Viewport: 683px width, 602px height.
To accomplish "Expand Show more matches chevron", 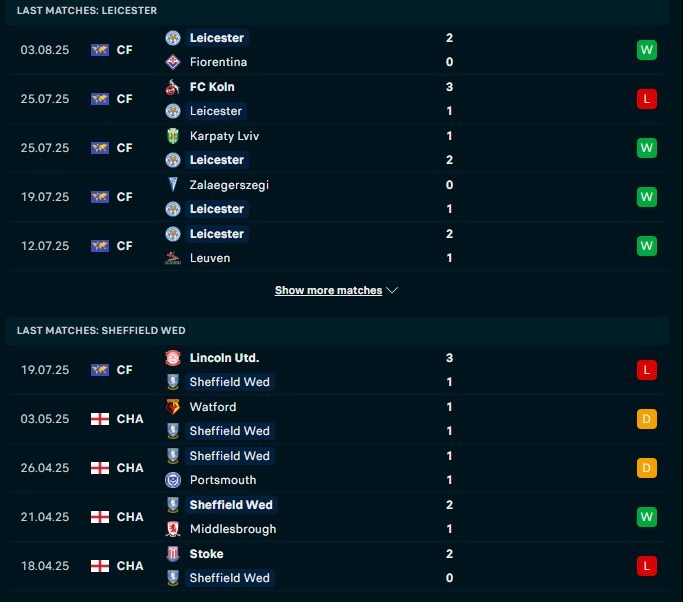I will [392, 290].
